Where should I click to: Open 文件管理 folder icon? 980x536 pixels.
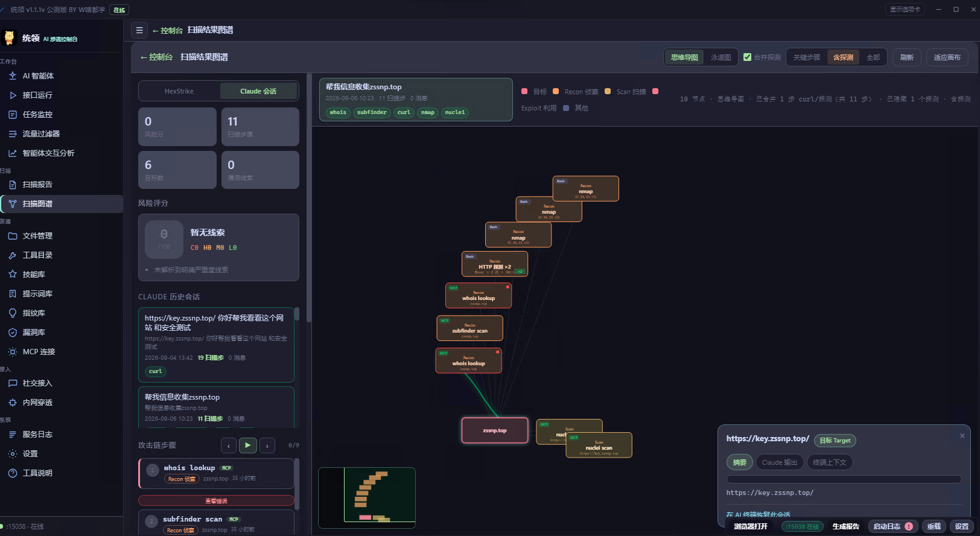click(x=13, y=236)
